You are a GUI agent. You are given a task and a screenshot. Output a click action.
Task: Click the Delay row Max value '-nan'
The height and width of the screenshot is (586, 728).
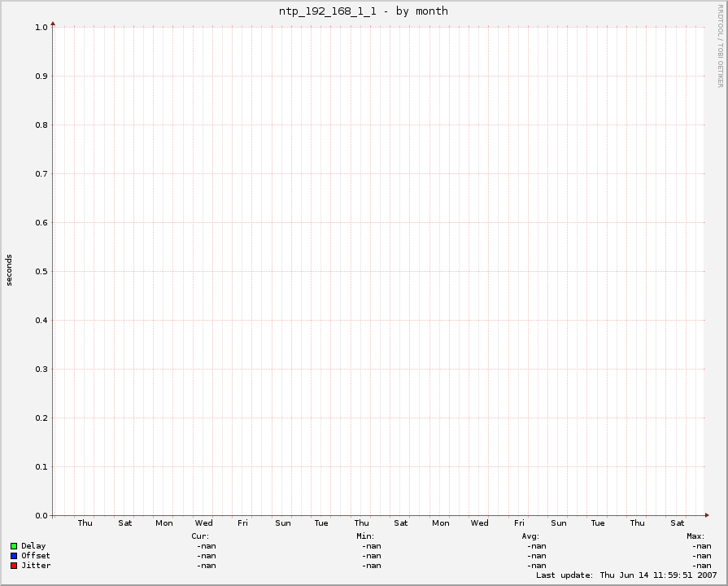tap(702, 546)
